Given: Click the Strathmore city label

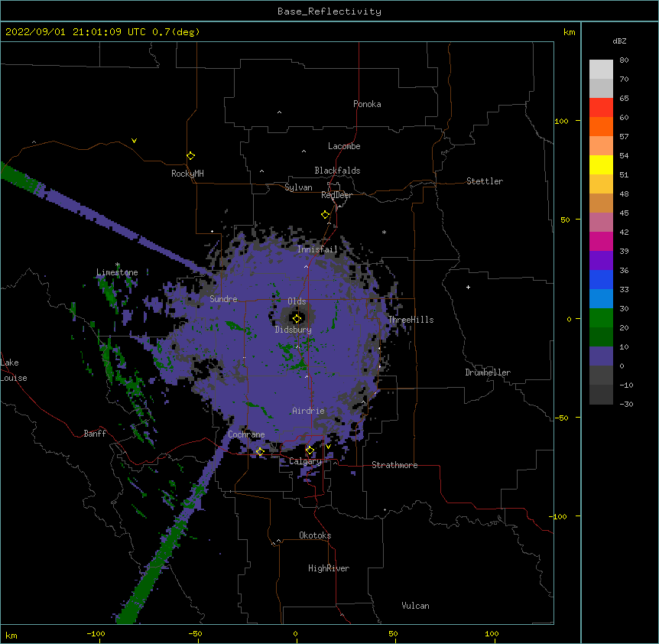Looking at the screenshot, I should pyautogui.click(x=394, y=465).
